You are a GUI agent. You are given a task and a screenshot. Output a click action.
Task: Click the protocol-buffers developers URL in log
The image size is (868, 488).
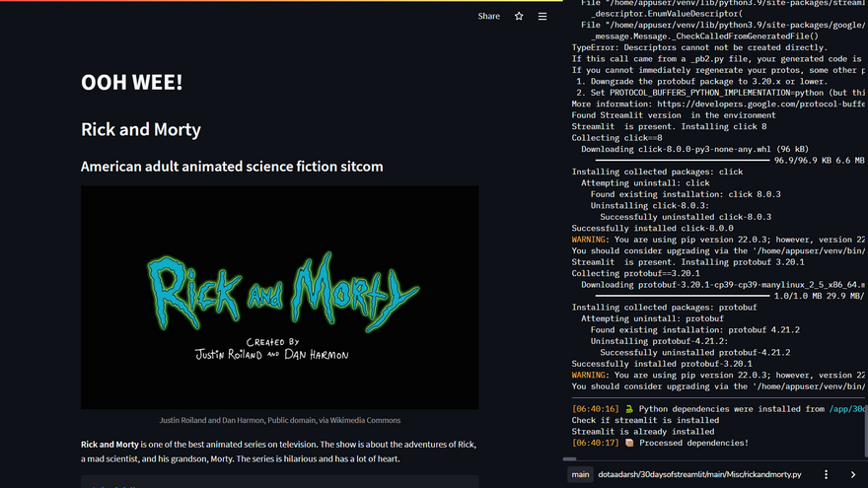click(x=760, y=104)
